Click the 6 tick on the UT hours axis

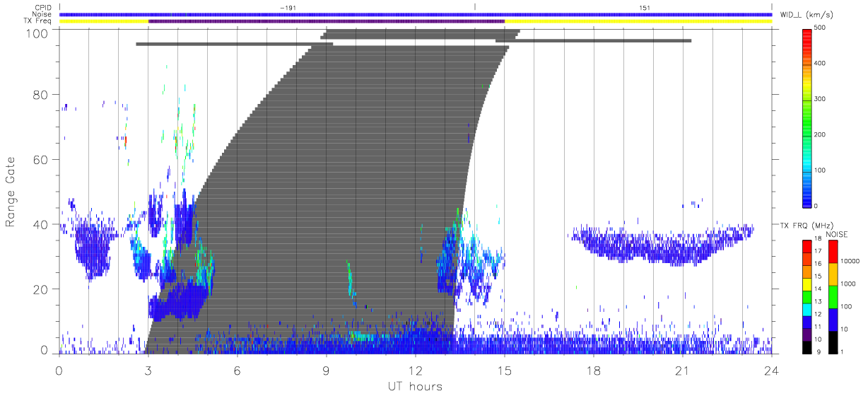tap(237, 370)
